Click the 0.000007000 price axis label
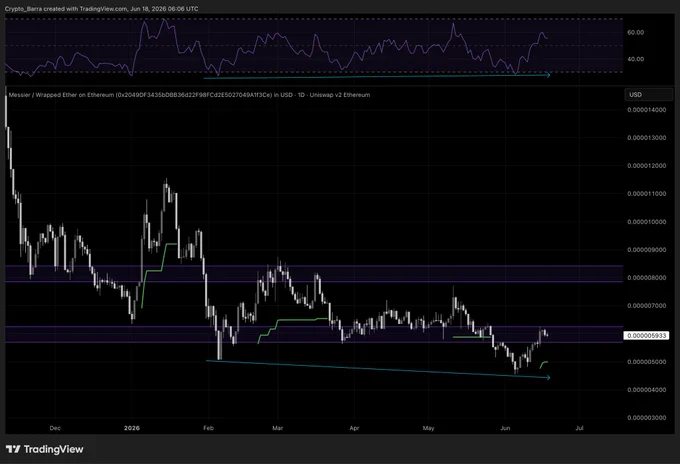This screenshot has width=680, height=464. pos(647,306)
